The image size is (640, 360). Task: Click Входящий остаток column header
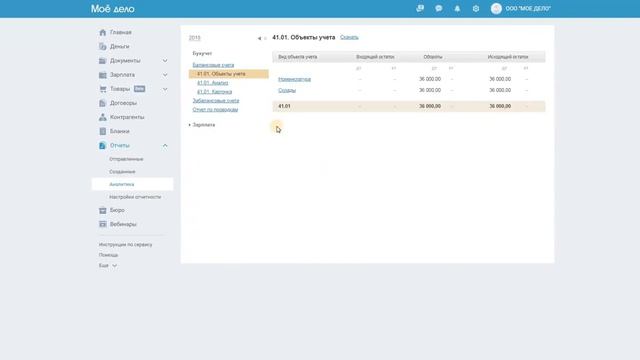(x=375, y=57)
